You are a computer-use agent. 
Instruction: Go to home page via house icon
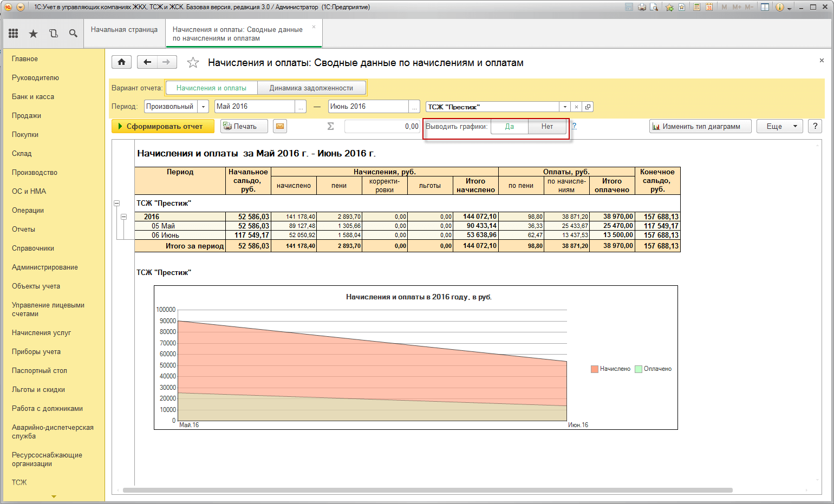pyautogui.click(x=121, y=62)
